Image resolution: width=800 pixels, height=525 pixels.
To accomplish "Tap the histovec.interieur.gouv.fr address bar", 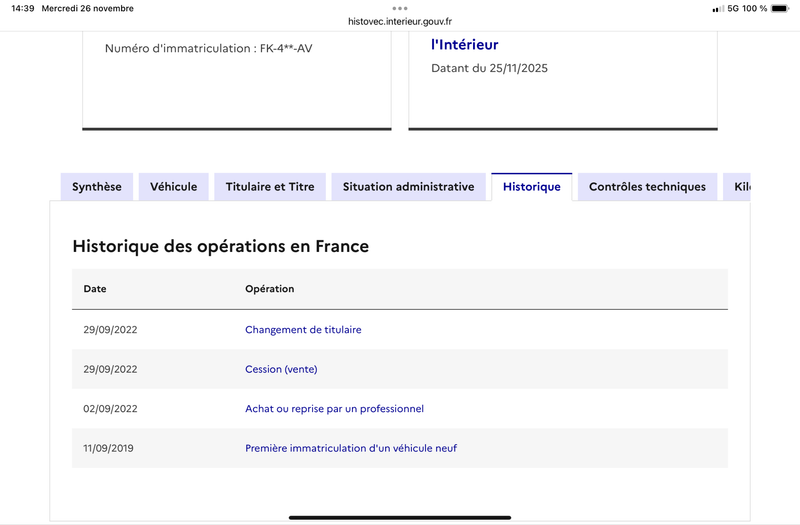I will 400,21.
